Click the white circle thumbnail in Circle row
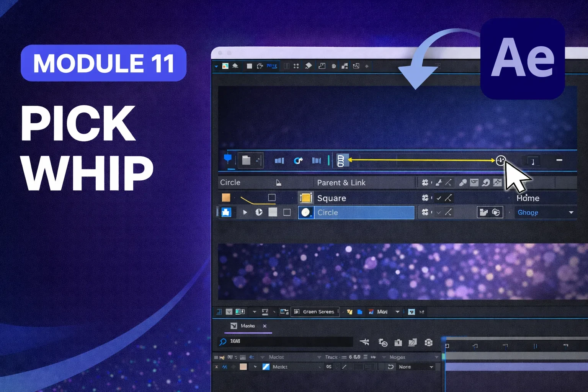 coord(305,212)
